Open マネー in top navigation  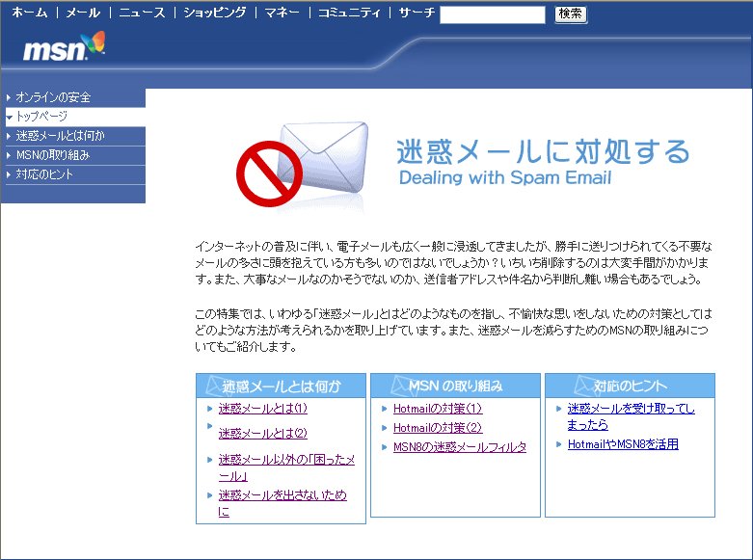point(282,13)
